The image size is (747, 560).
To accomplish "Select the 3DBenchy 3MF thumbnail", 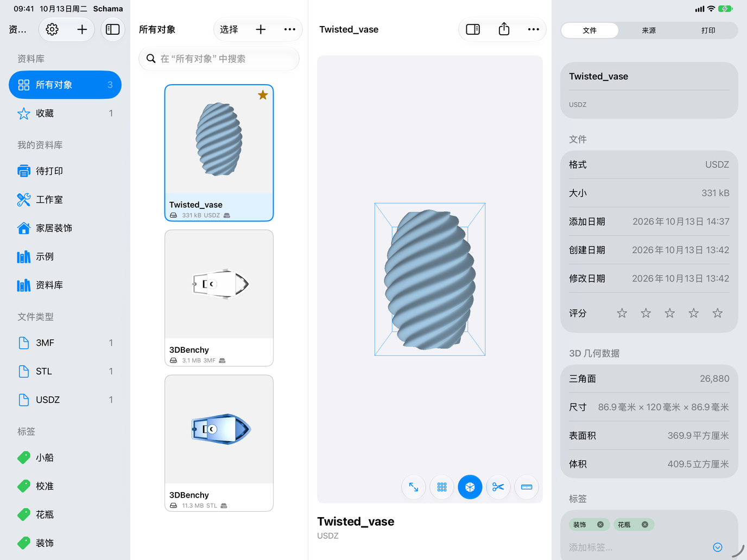I will (219, 284).
